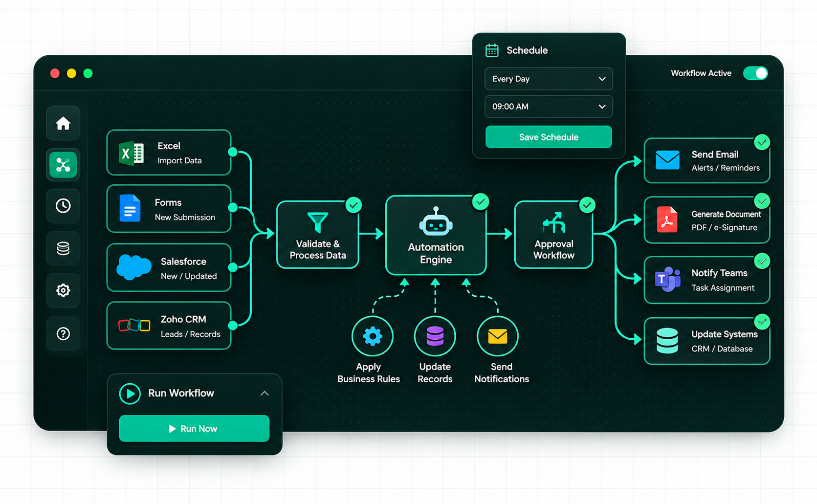The width and height of the screenshot is (817, 504).
Task: Click the red close window button
Action: pos(55,73)
